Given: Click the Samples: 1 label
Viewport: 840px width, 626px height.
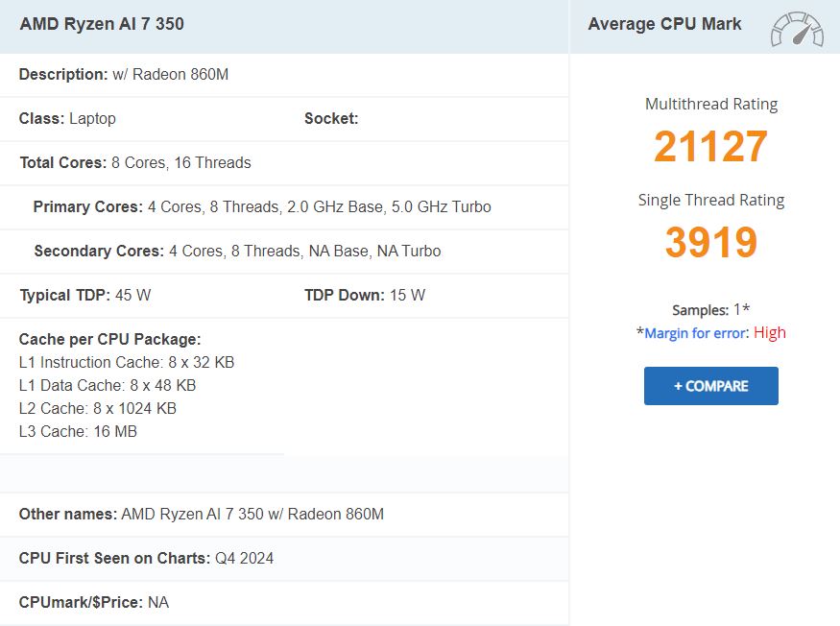Looking at the screenshot, I should click(x=710, y=309).
